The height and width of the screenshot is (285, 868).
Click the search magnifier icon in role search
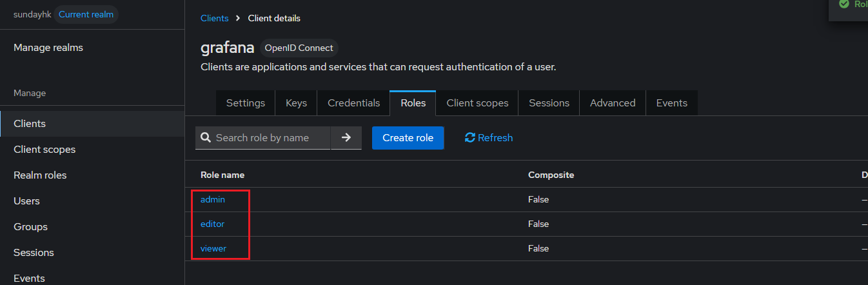click(x=206, y=137)
